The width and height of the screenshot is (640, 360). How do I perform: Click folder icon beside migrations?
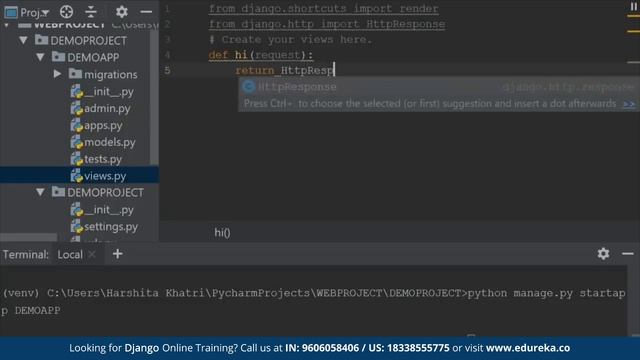coord(75,73)
